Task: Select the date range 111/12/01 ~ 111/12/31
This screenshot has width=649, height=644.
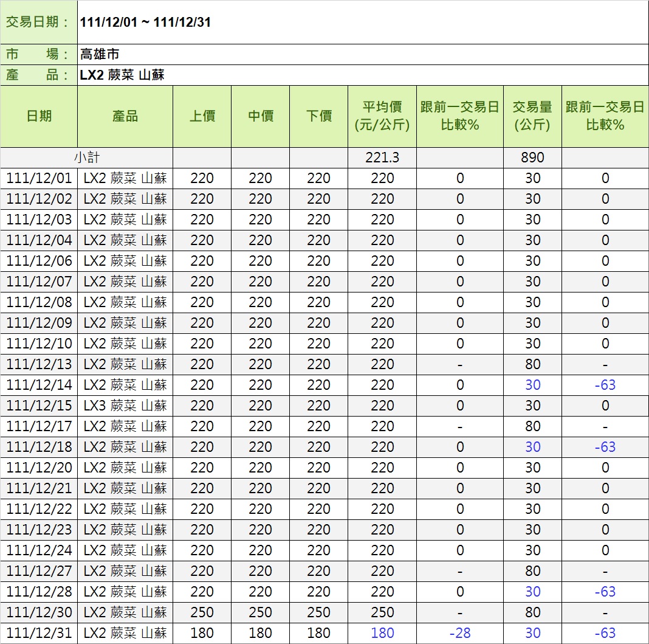Action: click(x=146, y=23)
